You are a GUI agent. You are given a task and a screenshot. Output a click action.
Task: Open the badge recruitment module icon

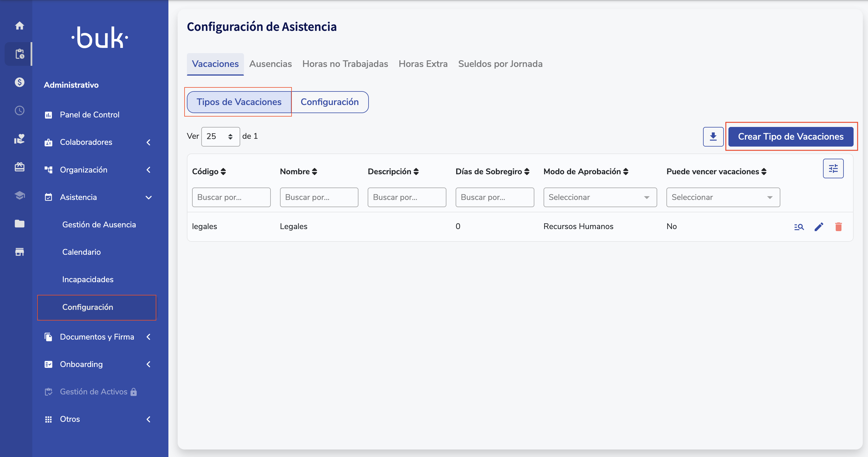click(x=20, y=167)
